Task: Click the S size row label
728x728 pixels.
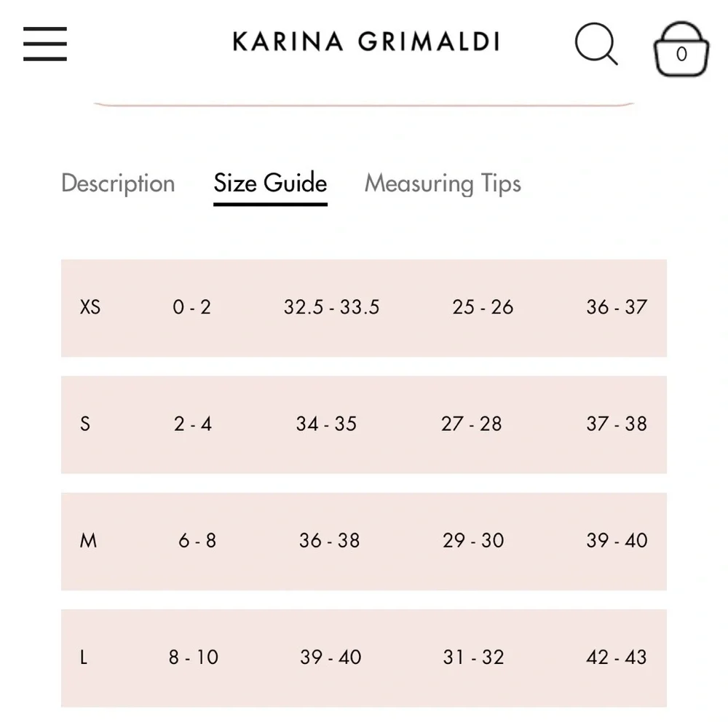Action: coord(85,424)
